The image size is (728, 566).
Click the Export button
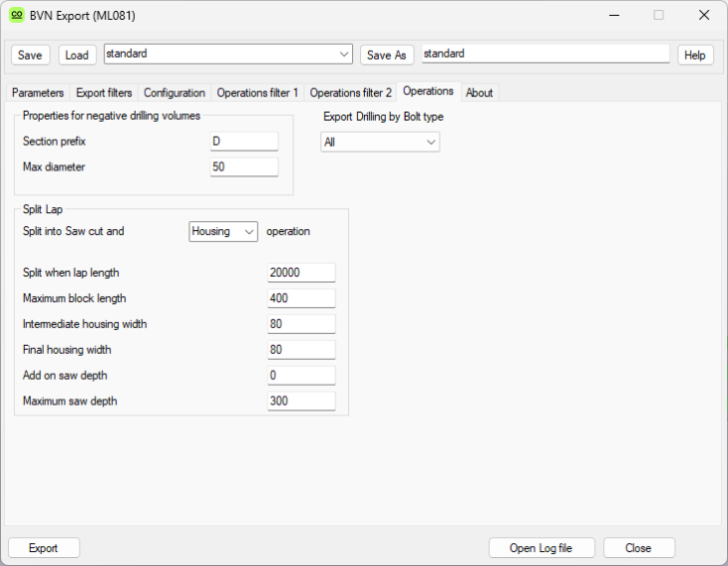click(x=44, y=548)
